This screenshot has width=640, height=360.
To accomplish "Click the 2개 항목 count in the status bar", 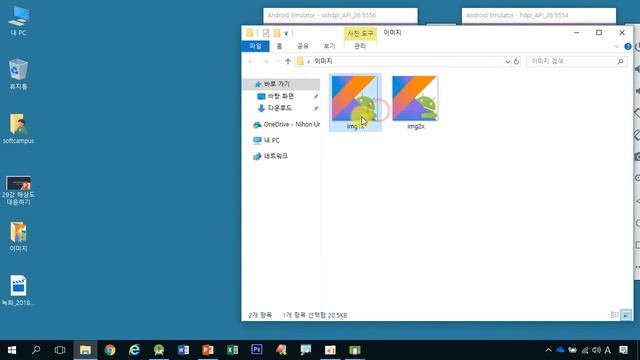I will pyautogui.click(x=260, y=315).
